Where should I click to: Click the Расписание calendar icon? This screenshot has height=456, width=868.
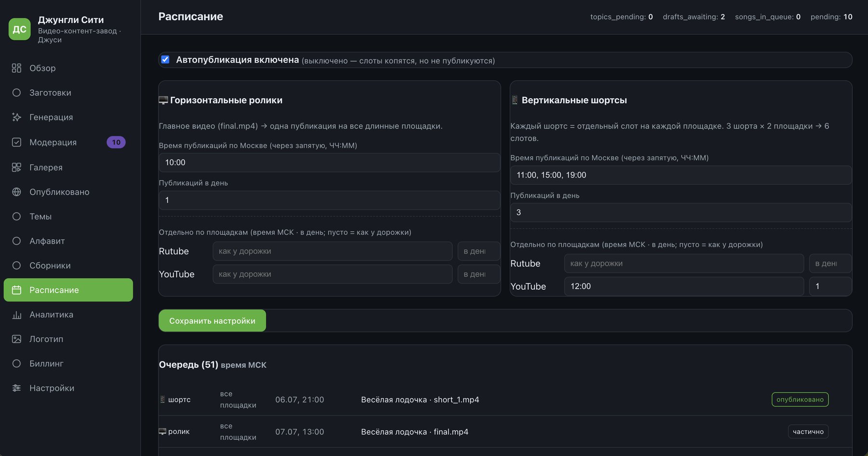point(16,290)
